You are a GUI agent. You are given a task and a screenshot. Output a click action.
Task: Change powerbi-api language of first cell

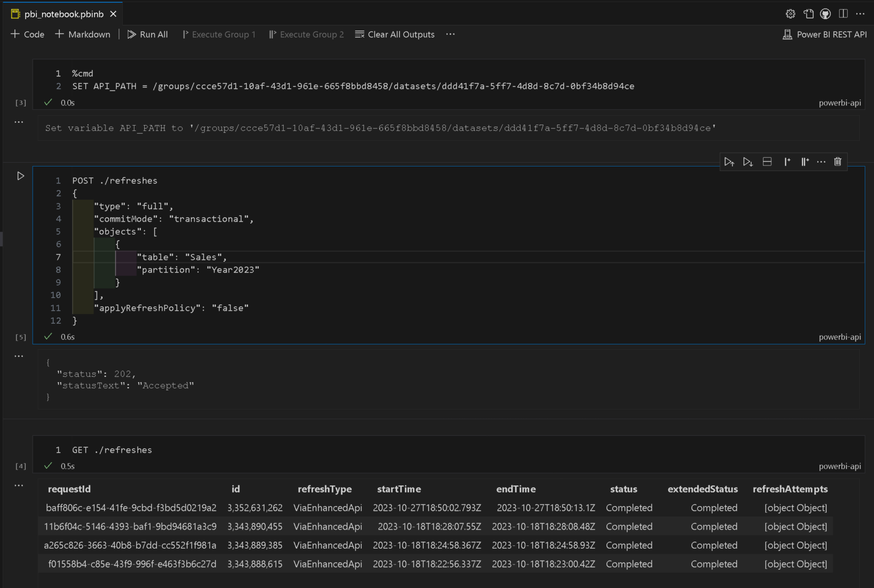[840, 103]
